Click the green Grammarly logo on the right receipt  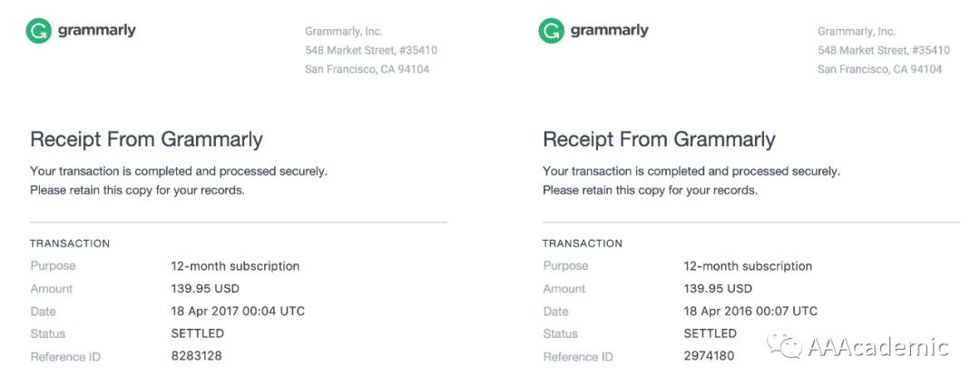click(552, 31)
